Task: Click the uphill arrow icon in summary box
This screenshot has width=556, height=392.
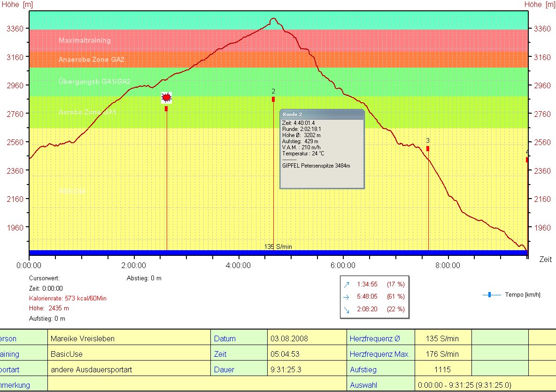Action: click(x=347, y=284)
